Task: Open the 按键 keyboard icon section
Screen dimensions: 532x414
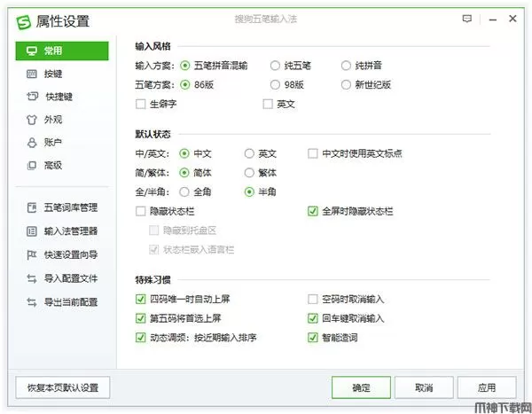Action: (x=32, y=74)
